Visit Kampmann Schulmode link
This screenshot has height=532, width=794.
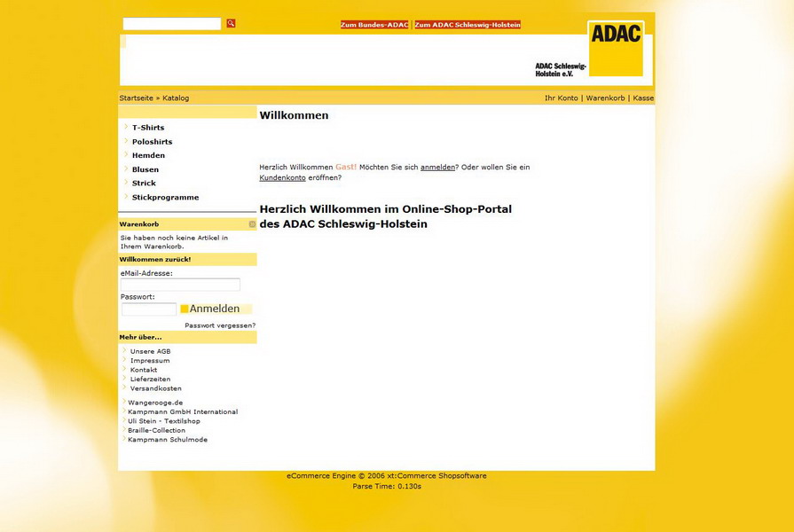pos(168,440)
